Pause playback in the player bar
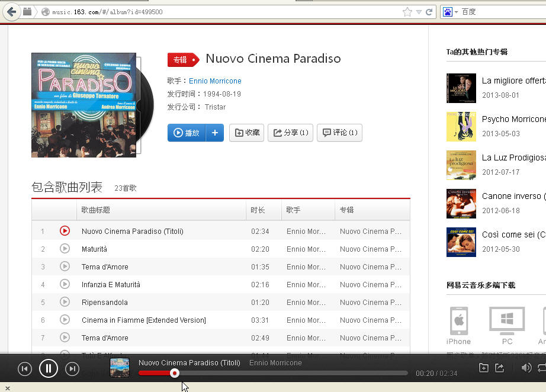 click(49, 368)
